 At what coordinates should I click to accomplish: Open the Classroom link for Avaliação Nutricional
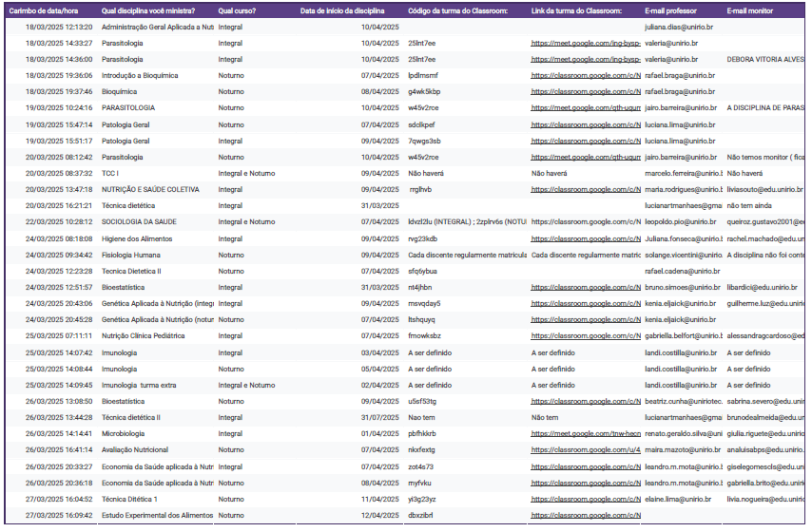pyautogui.click(x=585, y=450)
